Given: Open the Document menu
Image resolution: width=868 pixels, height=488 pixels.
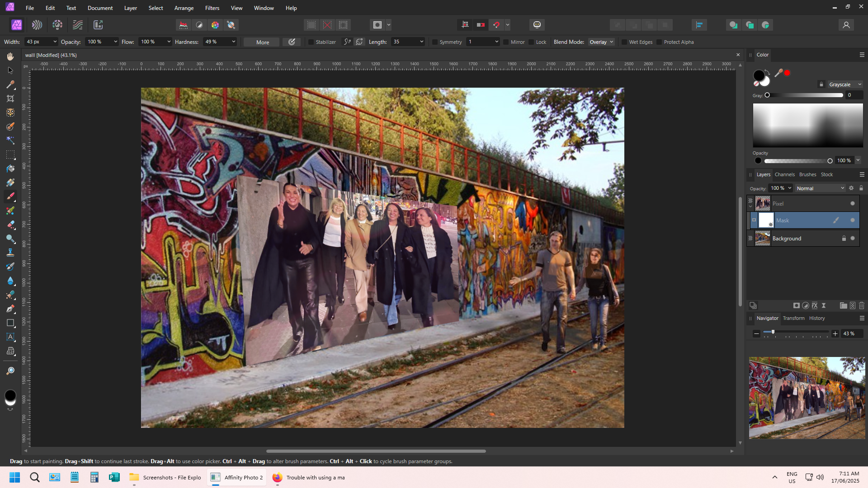Looking at the screenshot, I should 100,8.
